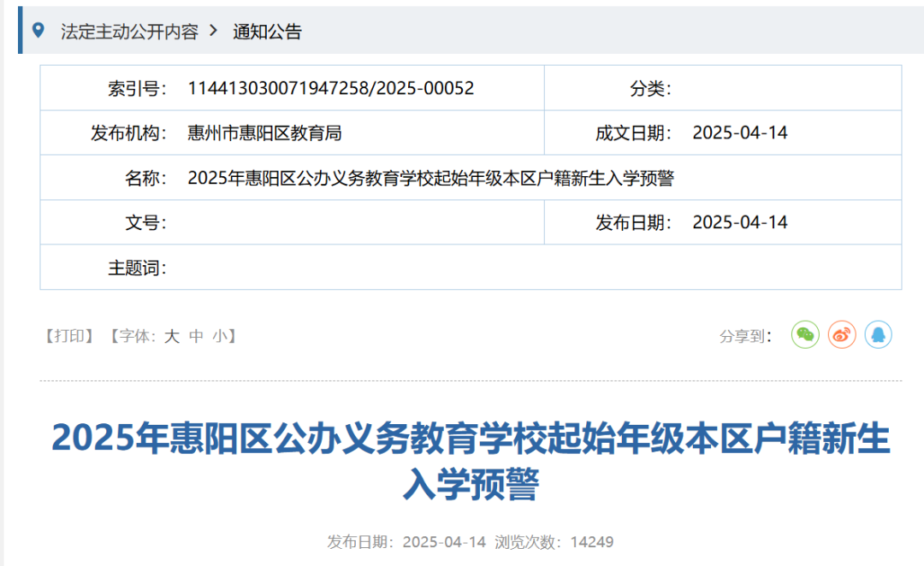
Task: Set font size to 大
Action: pyautogui.click(x=171, y=336)
